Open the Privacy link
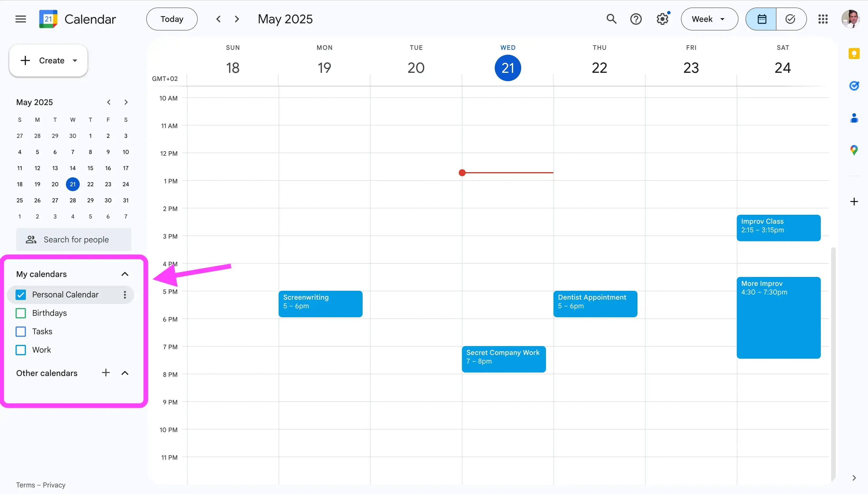This screenshot has width=868, height=494. coord(55,485)
